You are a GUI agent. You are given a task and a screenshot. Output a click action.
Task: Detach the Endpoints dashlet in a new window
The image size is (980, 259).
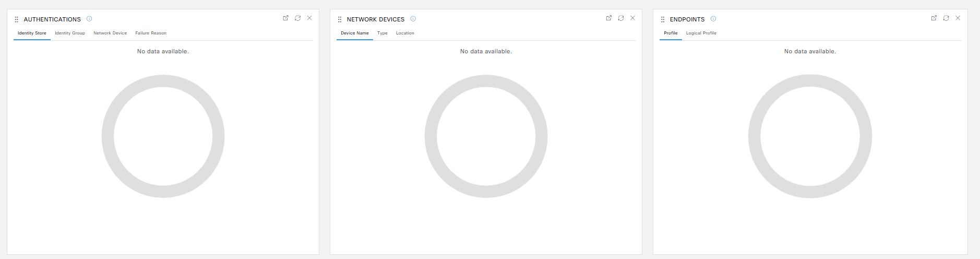[934, 18]
